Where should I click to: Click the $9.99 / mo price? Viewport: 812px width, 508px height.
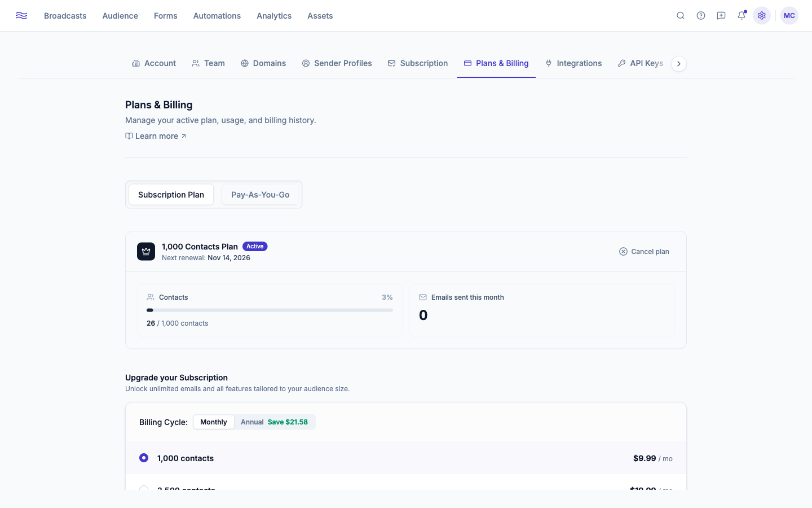[x=653, y=458]
